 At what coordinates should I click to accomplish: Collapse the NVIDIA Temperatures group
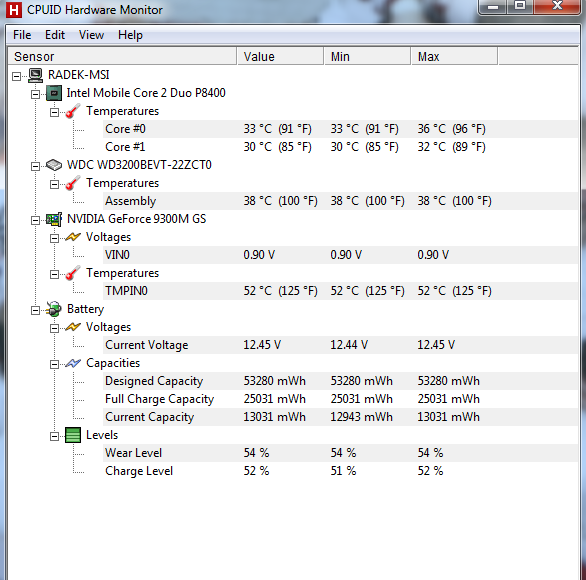[x=54, y=275]
